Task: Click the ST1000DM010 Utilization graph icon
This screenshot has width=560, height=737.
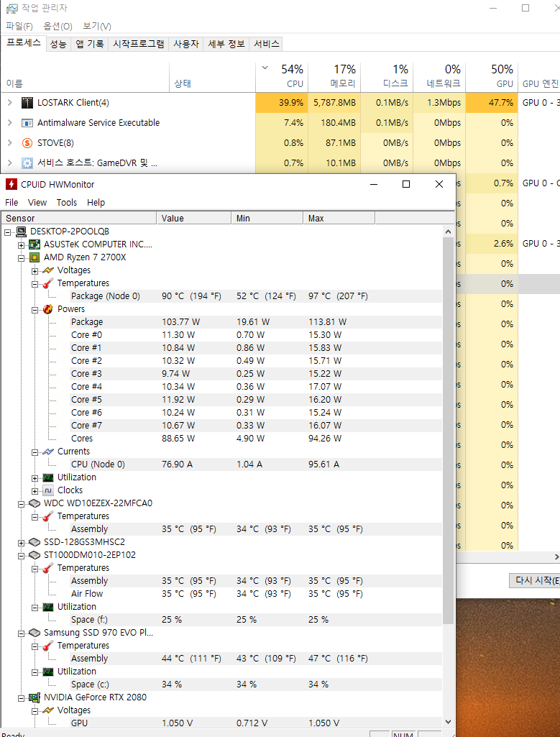Action: click(x=48, y=607)
